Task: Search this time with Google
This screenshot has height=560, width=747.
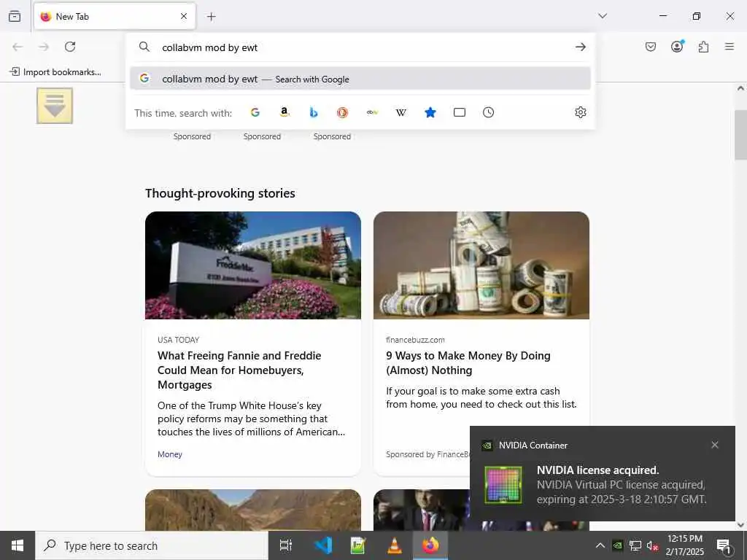Action: click(255, 112)
